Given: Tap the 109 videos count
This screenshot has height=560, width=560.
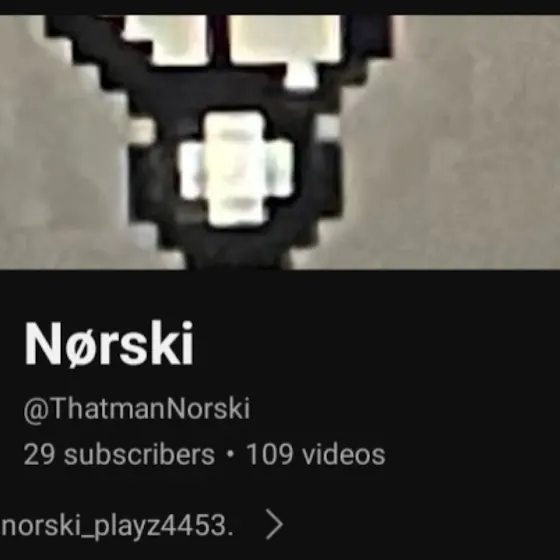Looking at the screenshot, I should (316, 454).
